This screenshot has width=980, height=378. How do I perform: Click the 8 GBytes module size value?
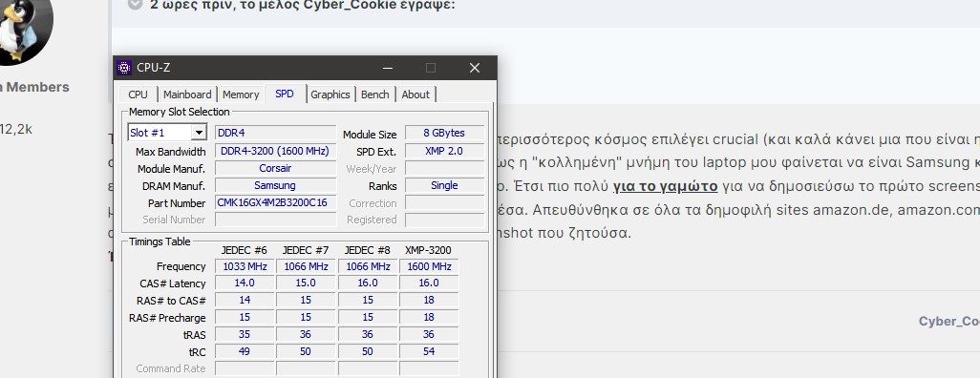coord(444,133)
